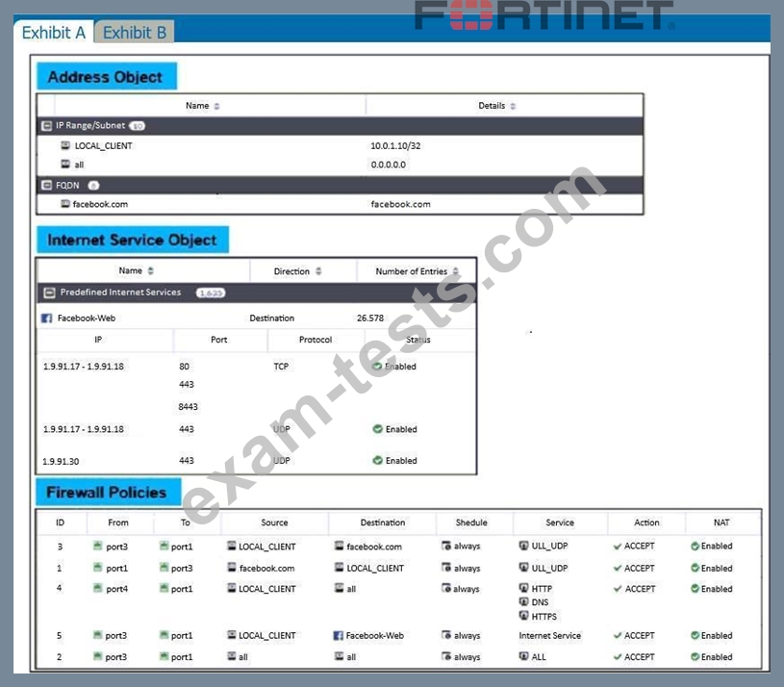Click ACCEPT checkmark icon for policy 2

(x=618, y=657)
